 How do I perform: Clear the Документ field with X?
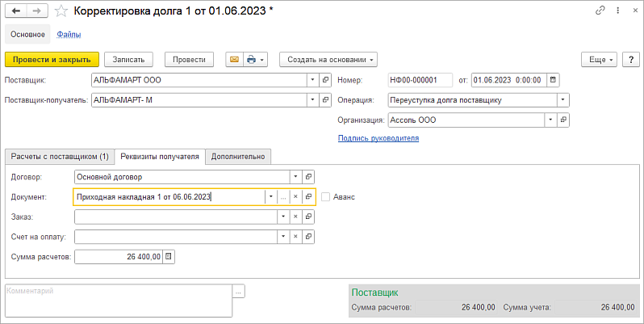[x=295, y=196]
